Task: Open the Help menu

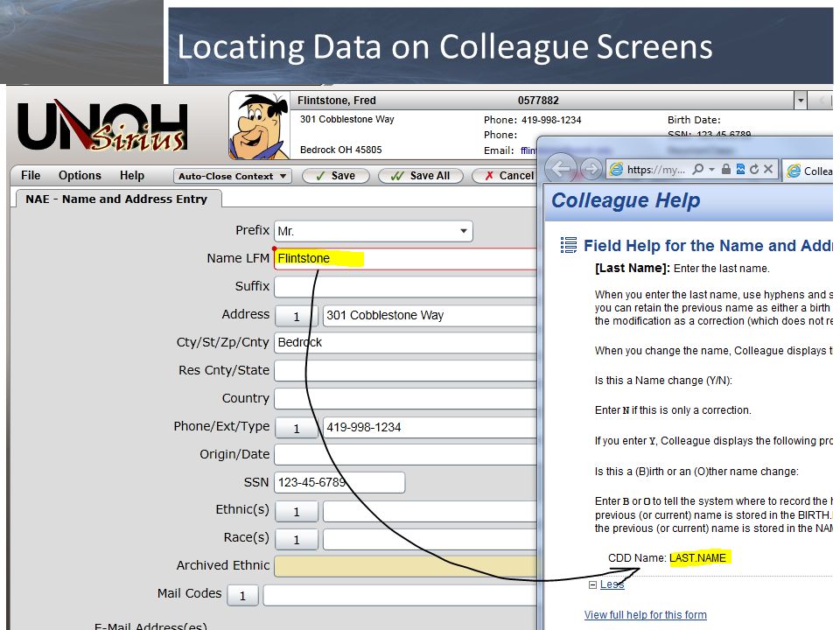Action: point(132,175)
